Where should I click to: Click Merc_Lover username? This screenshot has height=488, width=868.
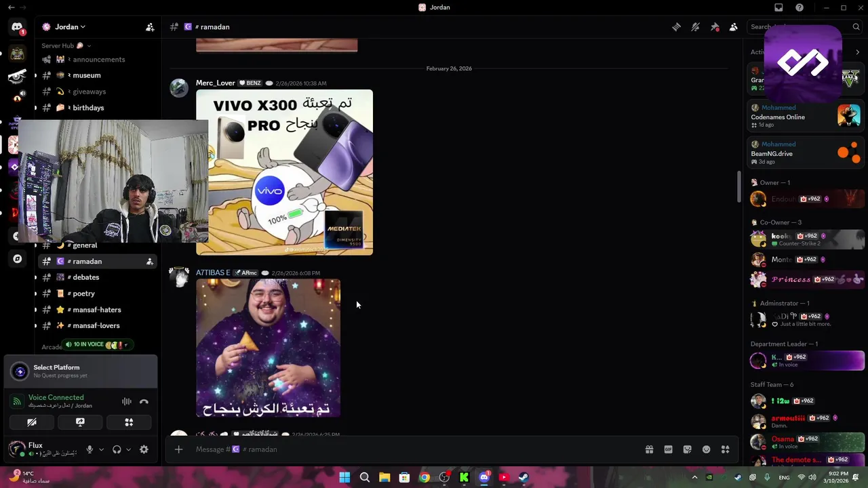click(216, 83)
